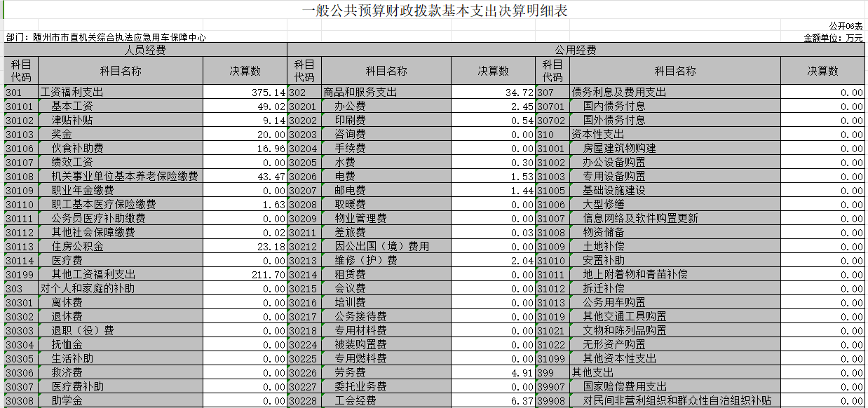The width and height of the screenshot is (868, 408).
Task: Click the 抚恤金 cell
Action: pos(121,344)
